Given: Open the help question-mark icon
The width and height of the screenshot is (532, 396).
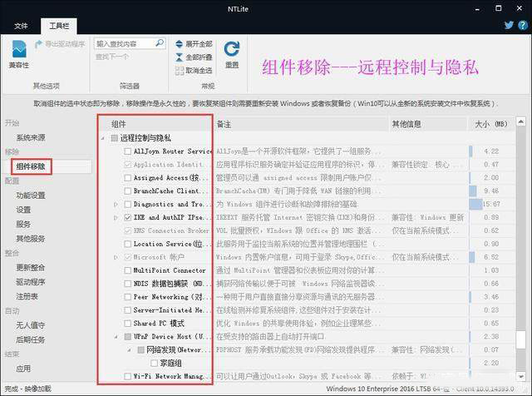Looking at the screenshot, I should click(x=523, y=25).
